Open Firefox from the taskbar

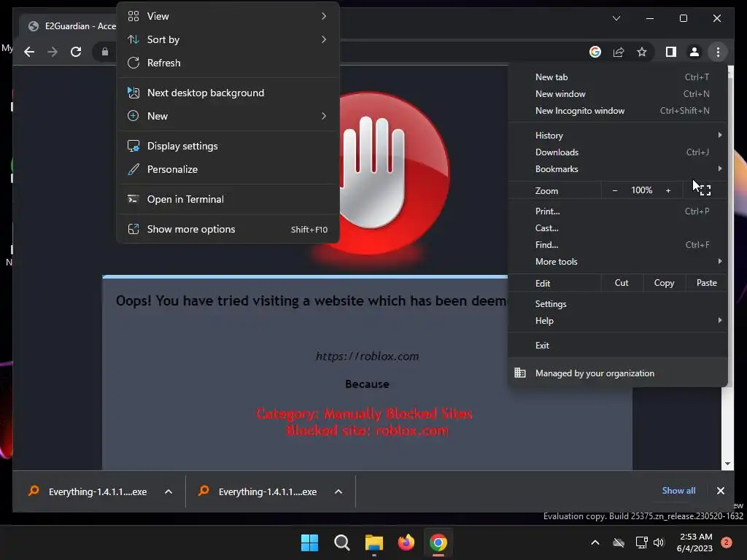click(406, 542)
